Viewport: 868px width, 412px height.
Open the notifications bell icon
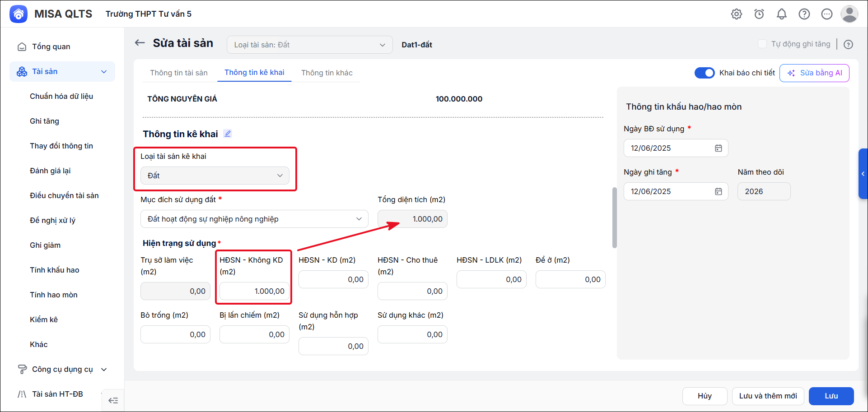click(782, 14)
